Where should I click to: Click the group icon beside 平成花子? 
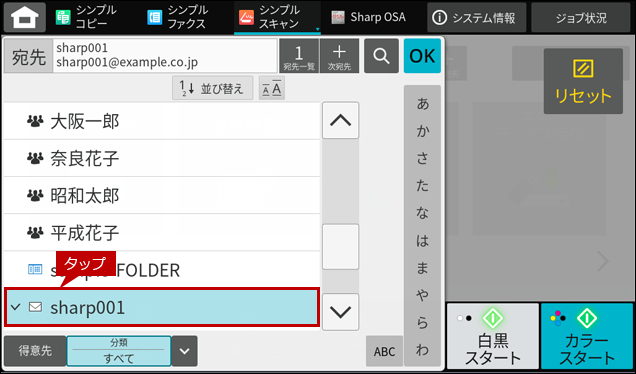click(35, 232)
